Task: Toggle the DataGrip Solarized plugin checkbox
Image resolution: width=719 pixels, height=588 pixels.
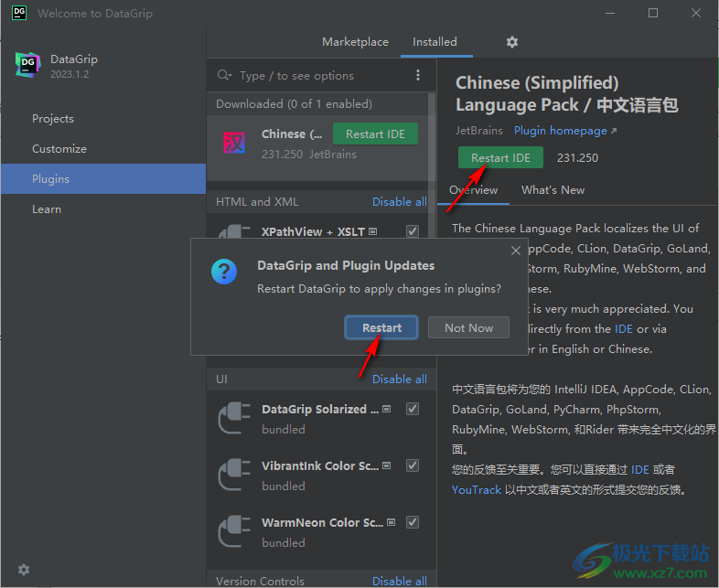Action: (413, 409)
